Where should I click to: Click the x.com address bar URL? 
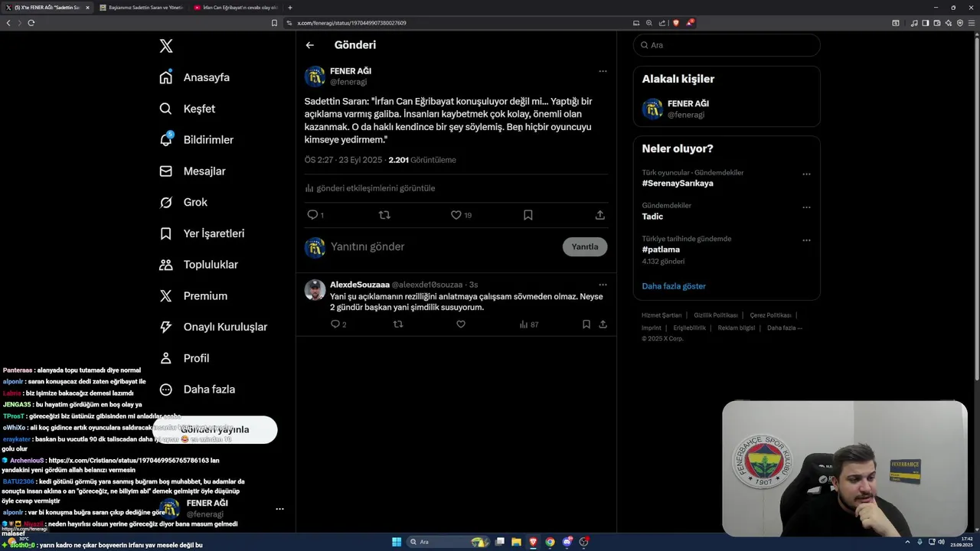coord(351,23)
